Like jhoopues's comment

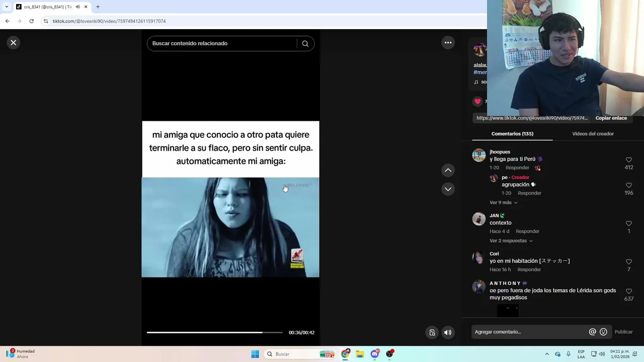click(x=628, y=160)
